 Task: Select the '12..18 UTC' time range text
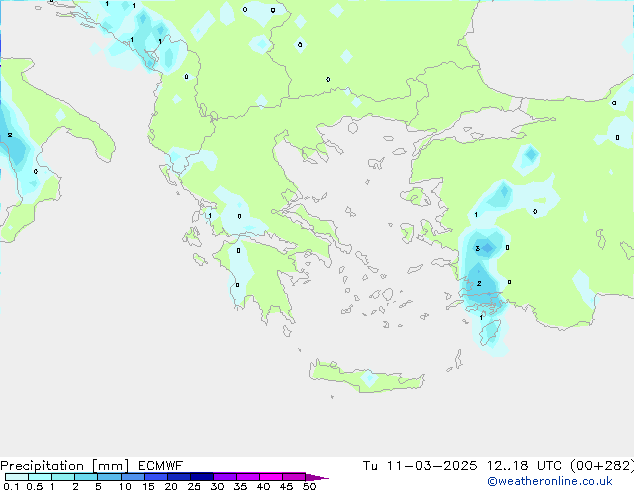tap(524, 466)
